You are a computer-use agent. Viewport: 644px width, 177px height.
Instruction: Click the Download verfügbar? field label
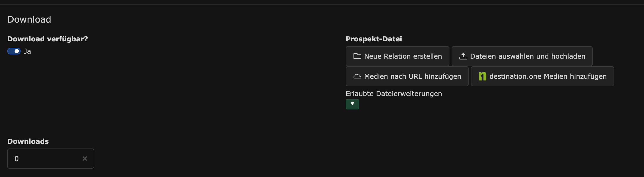click(x=48, y=39)
